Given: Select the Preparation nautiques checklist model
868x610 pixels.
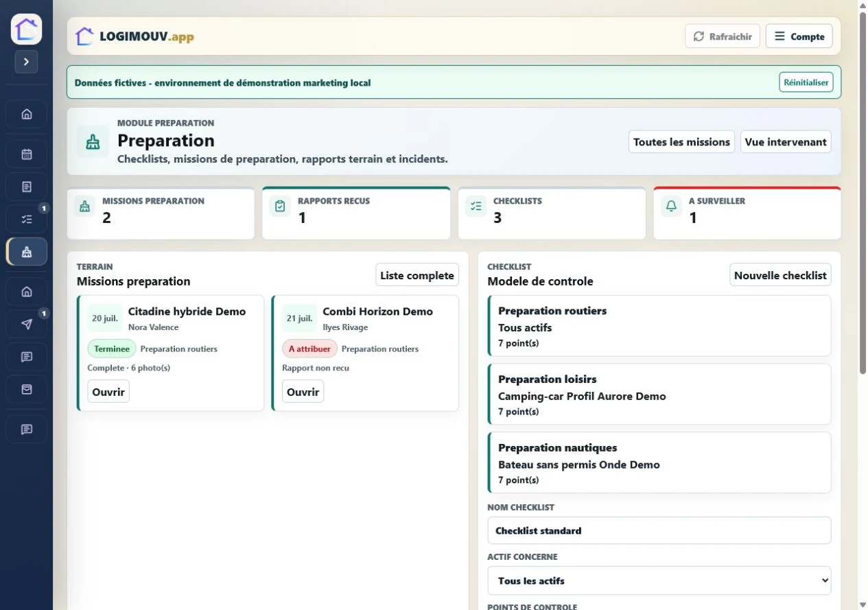Looking at the screenshot, I should coord(659,462).
